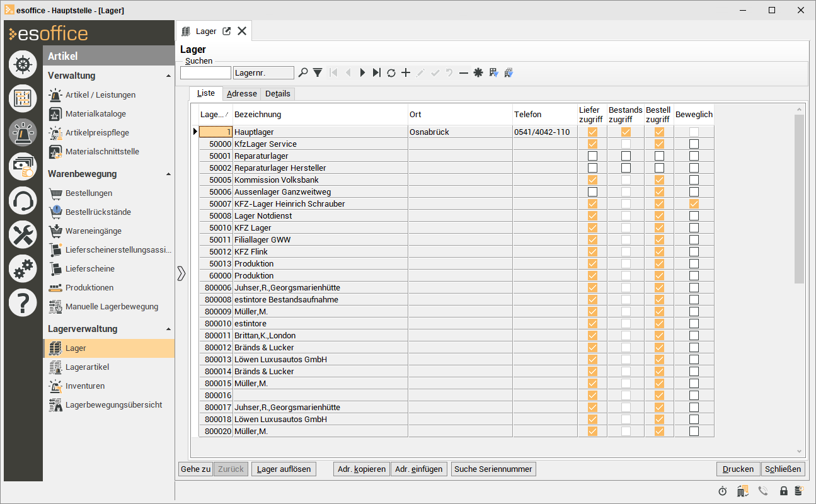Click the building switch icon in status bar

(743, 491)
